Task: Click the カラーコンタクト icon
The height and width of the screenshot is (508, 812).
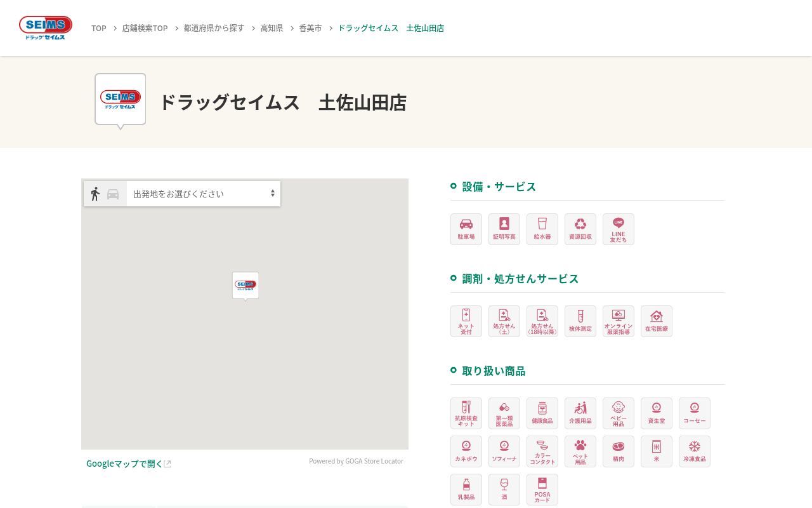Action: coord(542,451)
